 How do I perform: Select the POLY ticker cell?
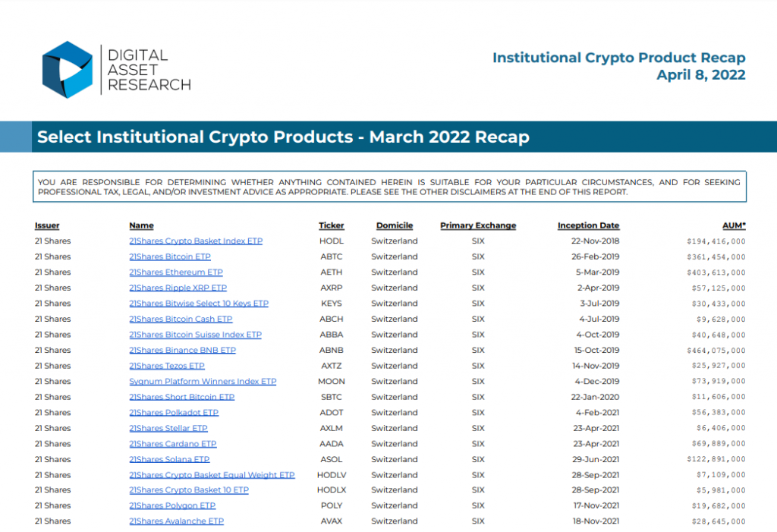[x=332, y=505]
